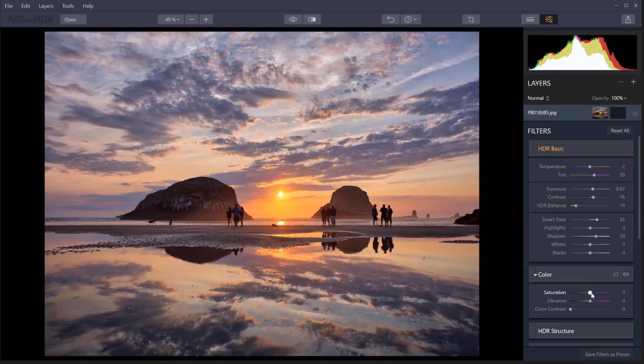The height and width of the screenshot is (364, 644).
Task: Select the Crop tool
Action: click(x=470, y=19)
